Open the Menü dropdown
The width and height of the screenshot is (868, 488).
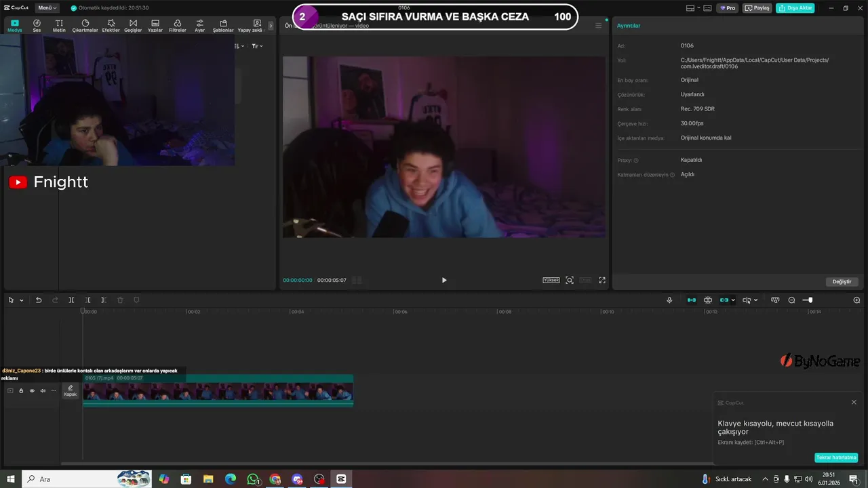click(x=46, y=7)
